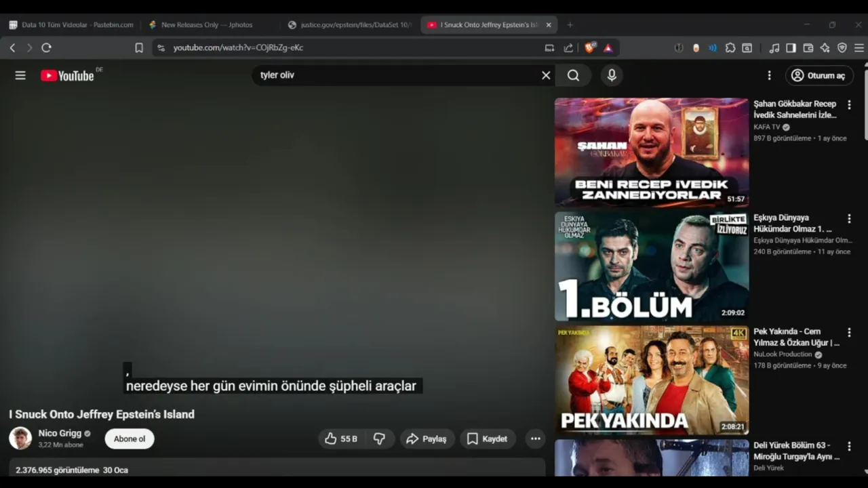Screen dimensions: 868x488
Task: Open Şahan Gökbakar Recep İvedik thumbnail
Action: click(x=652, y=152)
